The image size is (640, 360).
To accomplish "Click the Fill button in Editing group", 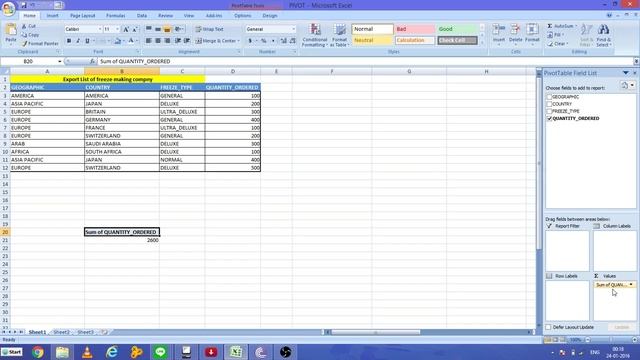I will coord(556,35).
